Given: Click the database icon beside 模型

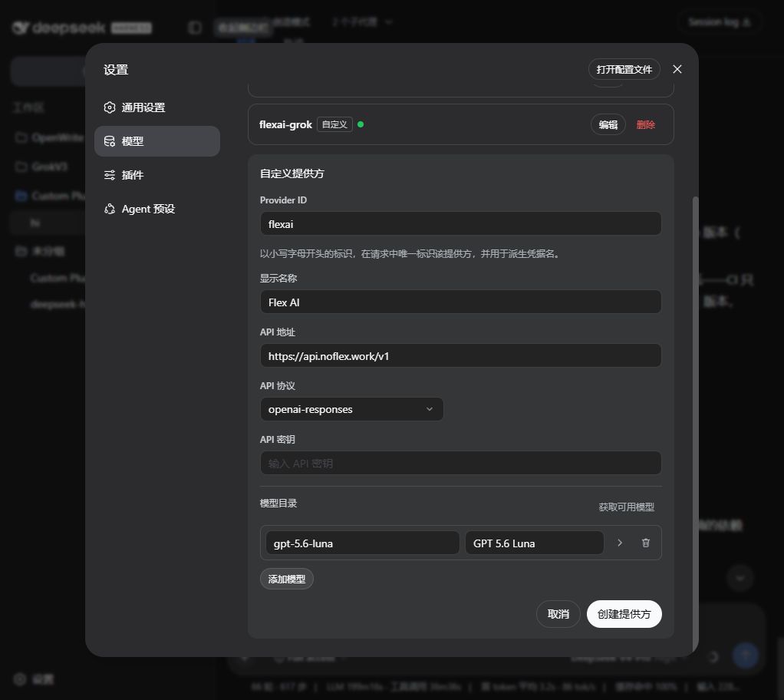Looking at the screenshot, I should point(110,141).
